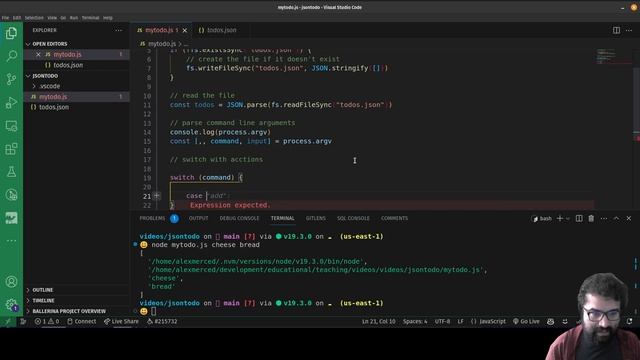Image resolution: width=640 pixels, height=360 pixels.
Task: Start Live Share from status bar
Action: (x=121, y=322)
